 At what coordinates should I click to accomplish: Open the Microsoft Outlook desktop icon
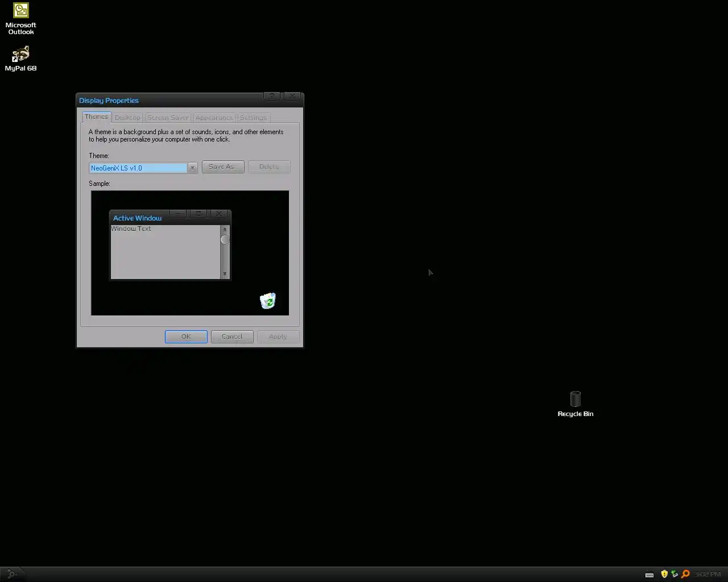click(21, 19)
